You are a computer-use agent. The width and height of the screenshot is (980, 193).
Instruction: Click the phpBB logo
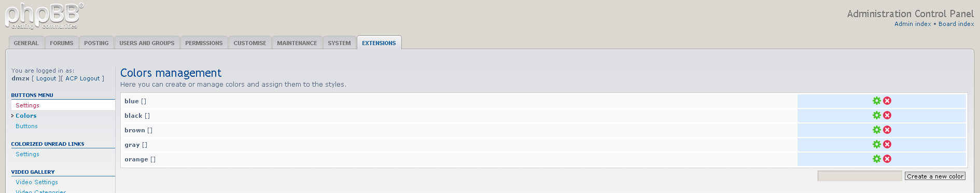tap(44, 16)
